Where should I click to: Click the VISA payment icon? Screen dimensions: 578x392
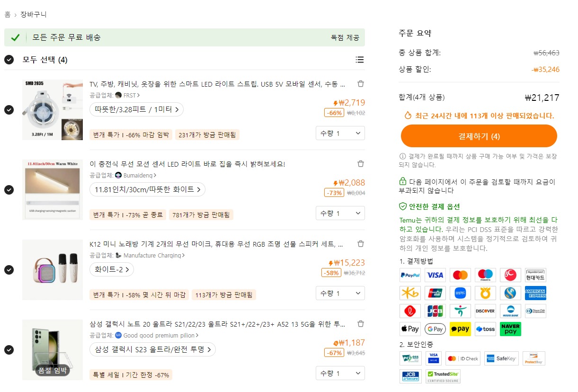(435, 275)
